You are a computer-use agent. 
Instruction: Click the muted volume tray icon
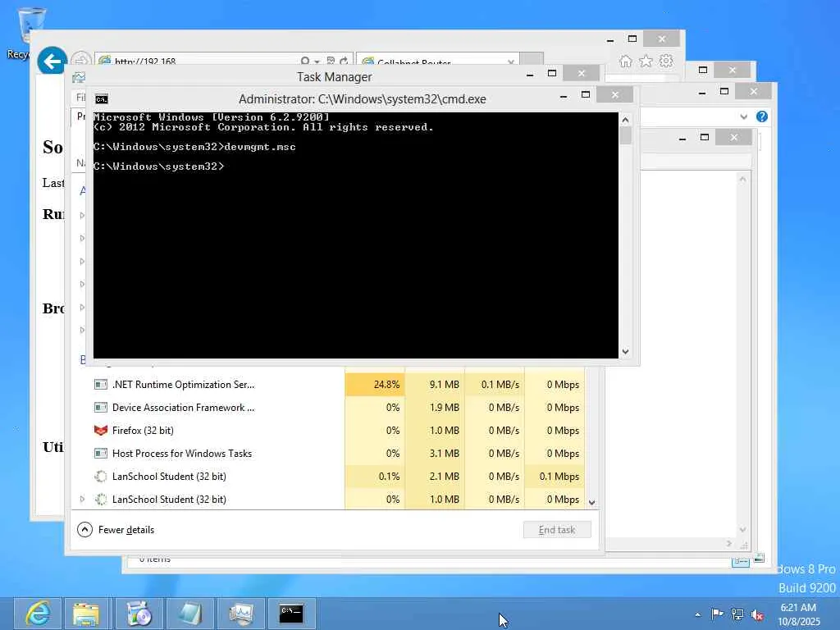pos(757,614)
